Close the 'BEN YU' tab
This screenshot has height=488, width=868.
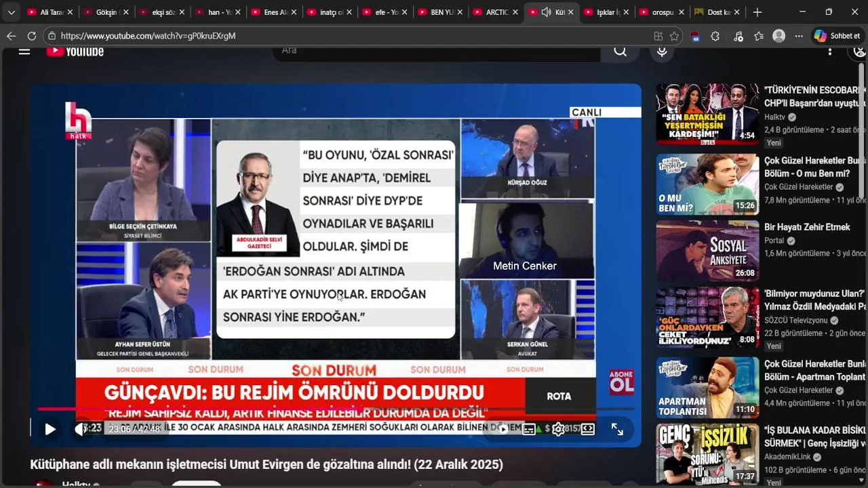click(x=460, y=12)
